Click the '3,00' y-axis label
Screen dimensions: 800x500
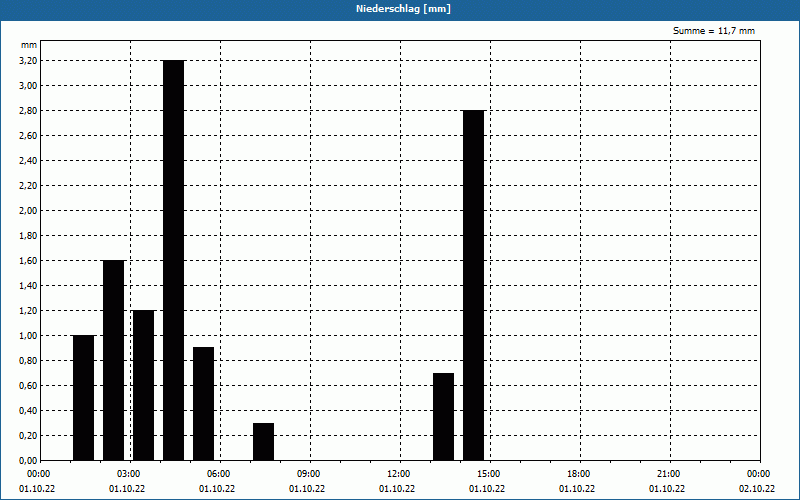[x=29, y=86]
